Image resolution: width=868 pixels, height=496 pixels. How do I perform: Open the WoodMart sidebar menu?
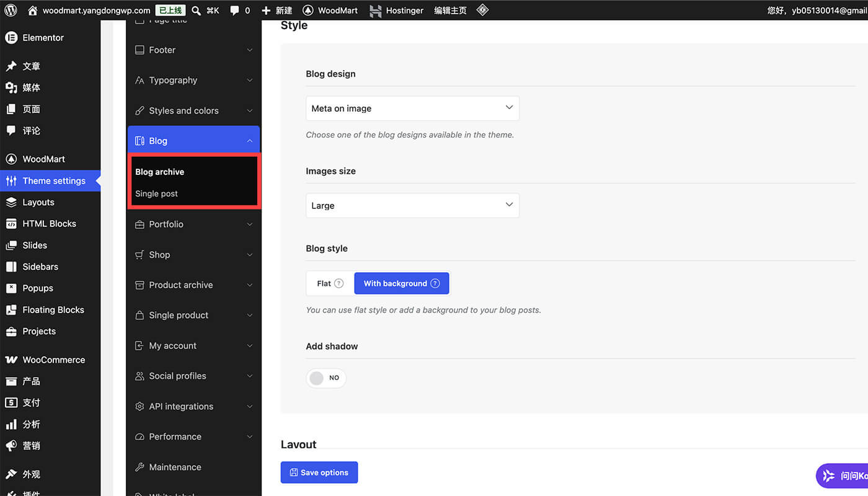pyautogui.click(x=50, y=159)
